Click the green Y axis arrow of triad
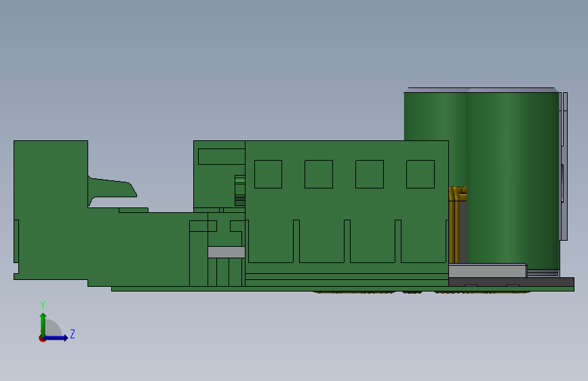Screen dimensions: 588x381 coord(43,324)
